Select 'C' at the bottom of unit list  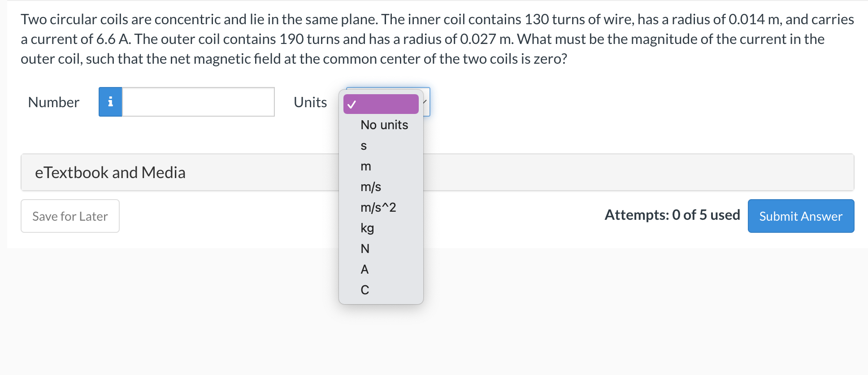(365, 289)
